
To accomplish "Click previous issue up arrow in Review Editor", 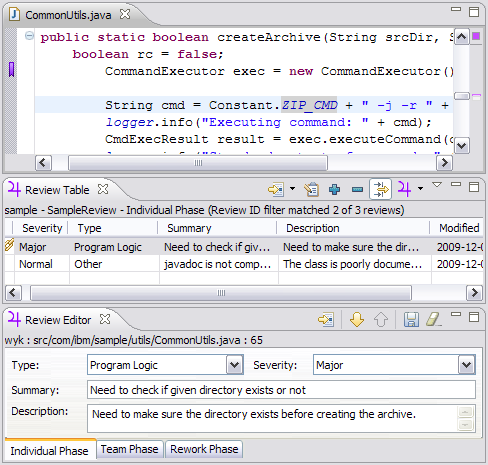I will (381, 319).
